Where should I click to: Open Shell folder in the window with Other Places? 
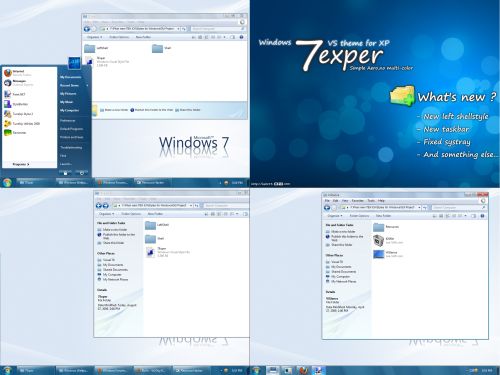click(155, 239)
